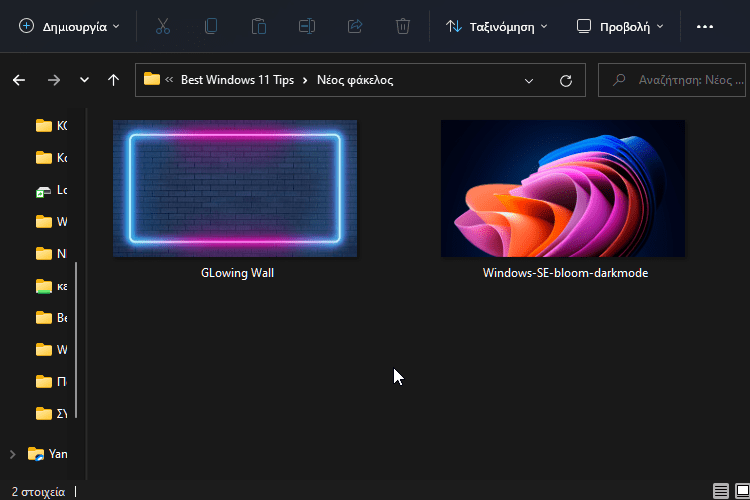Select the Windows-SE-bloom-darkmode thumbnail
The width and height of the screenshot is (750, 500).
(x=563, y=189)
